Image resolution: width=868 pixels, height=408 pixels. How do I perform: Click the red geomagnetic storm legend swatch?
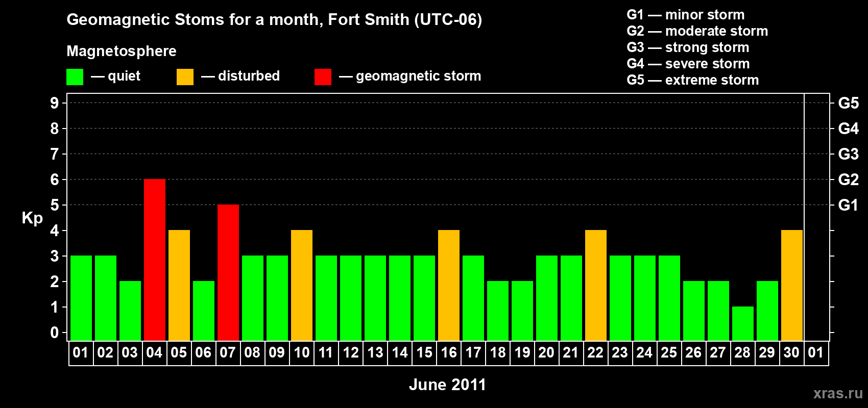(x=323, y=77)
